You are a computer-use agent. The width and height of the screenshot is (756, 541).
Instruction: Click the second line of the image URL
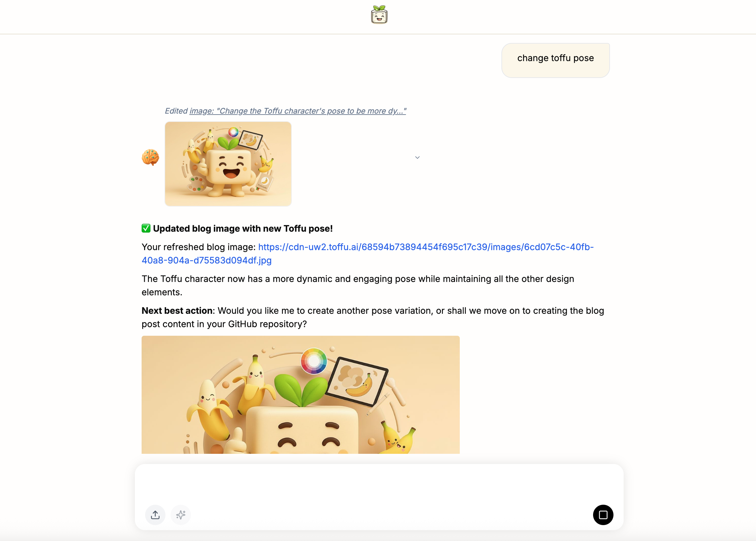tap(206, 260)
